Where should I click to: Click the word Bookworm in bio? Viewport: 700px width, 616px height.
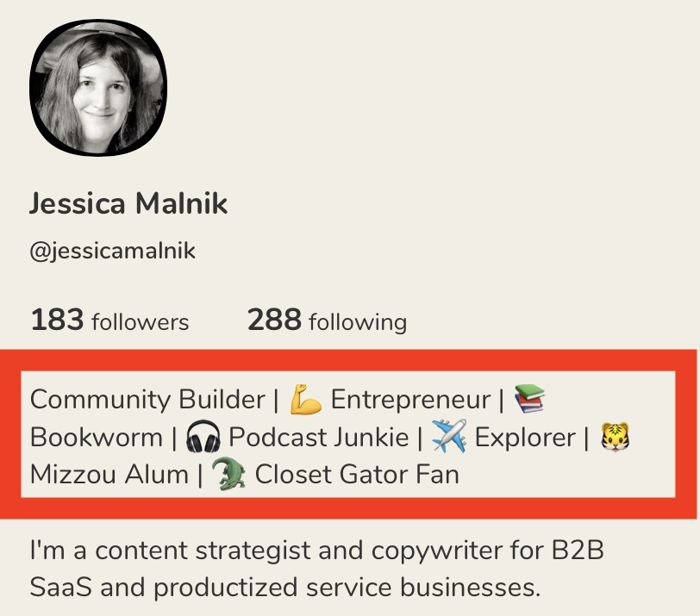[x=96, y=438]
